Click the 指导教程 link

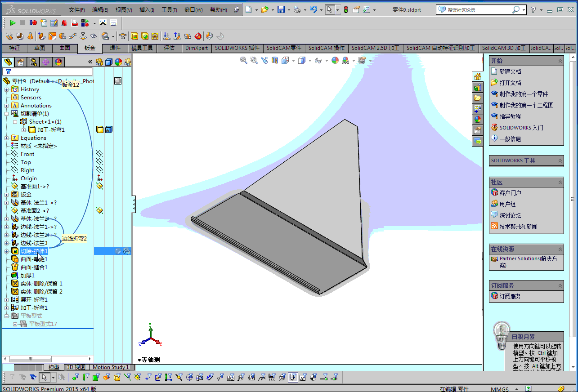coord(510,116)
